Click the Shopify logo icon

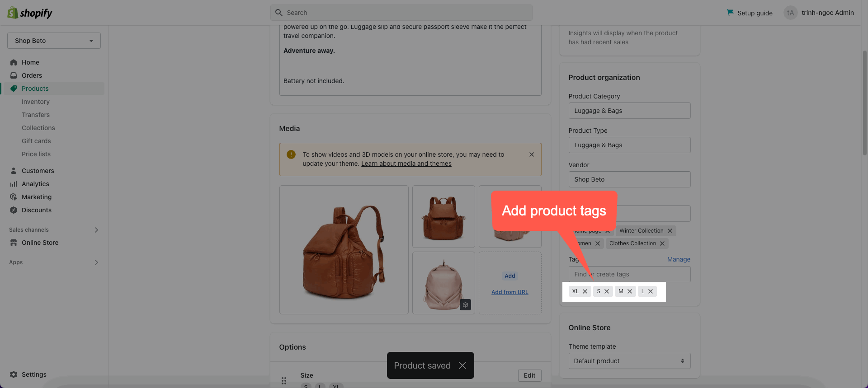point(13,13)
